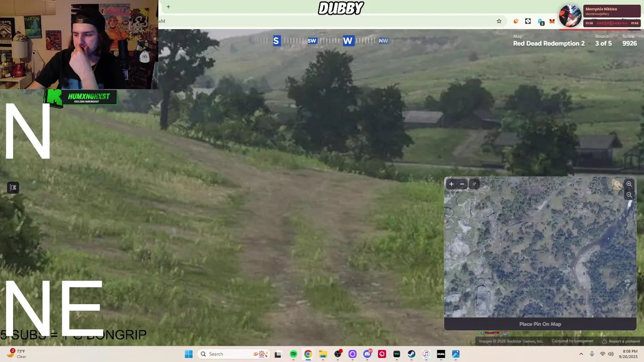Click the SW marker on compass

tap(312, 41)
